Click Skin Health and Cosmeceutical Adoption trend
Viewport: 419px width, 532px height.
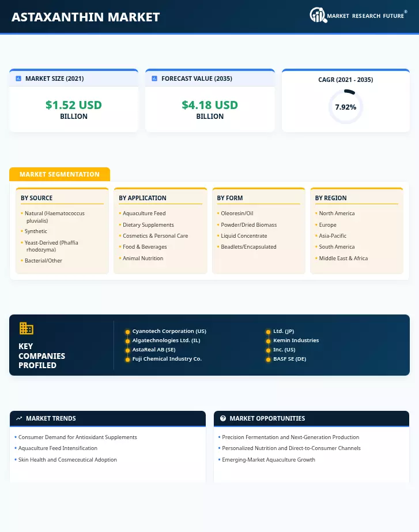(67, 459)
